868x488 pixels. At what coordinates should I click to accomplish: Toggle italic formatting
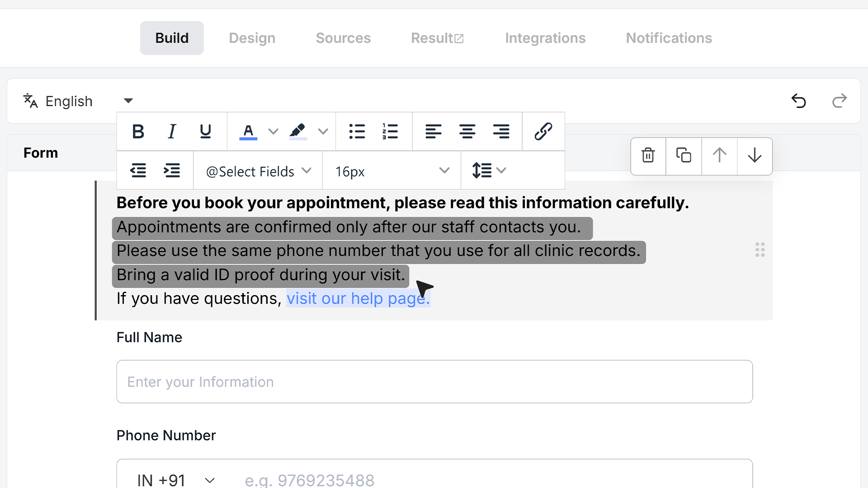pyautogui.click(x=172, y=131)
